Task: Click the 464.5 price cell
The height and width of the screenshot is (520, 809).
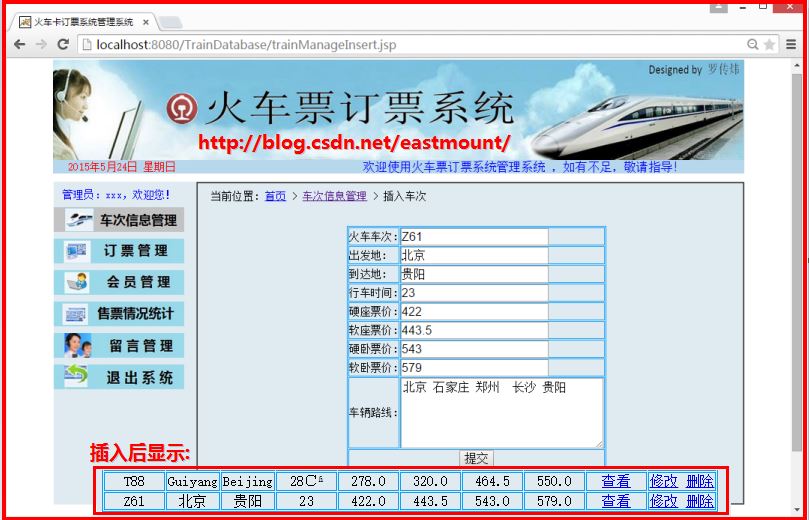Action: click(492, 481)
